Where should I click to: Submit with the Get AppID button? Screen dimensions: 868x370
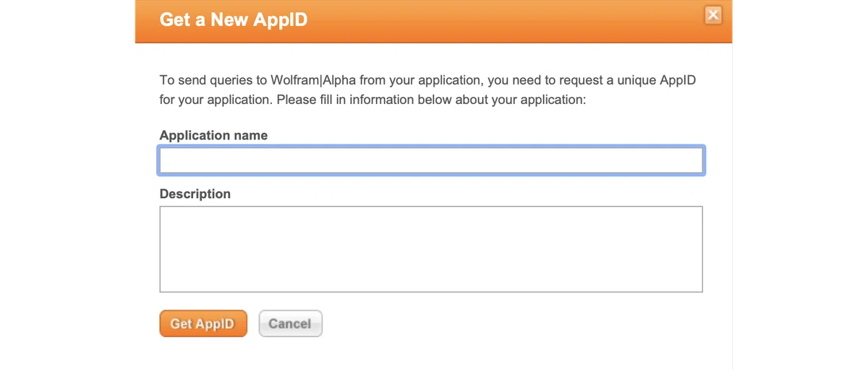pyautogui.click(x=203, y=324)
